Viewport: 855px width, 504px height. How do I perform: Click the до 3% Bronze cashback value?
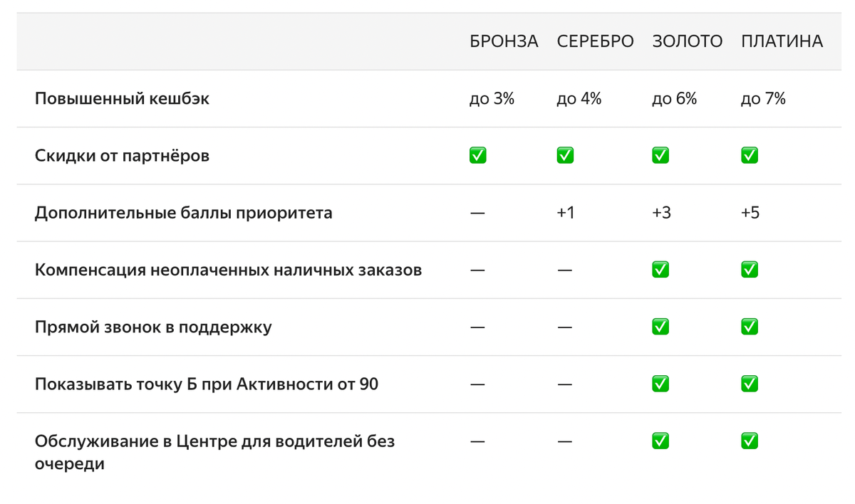click(492, 98)
